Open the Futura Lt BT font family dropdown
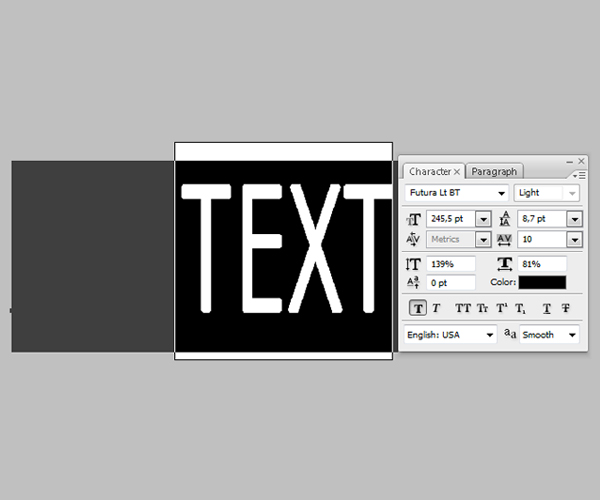 click(x=457, y=193)
